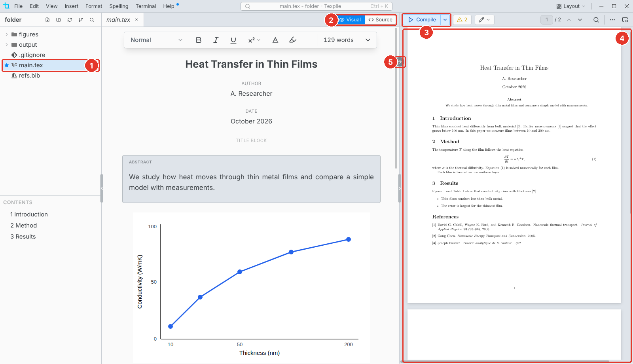Click the main.tex file type icon
The width and height of the screenshot is (633, 364).
pos(14,65)
